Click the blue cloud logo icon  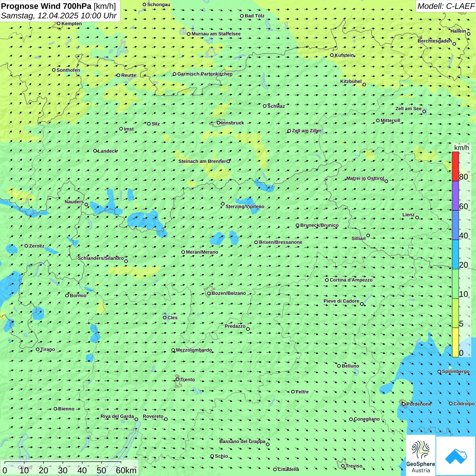point(456,456)
